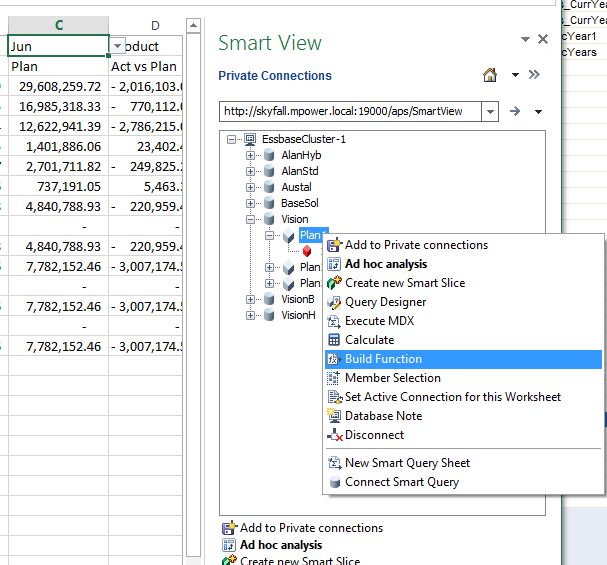The width and height of the screenshot is (607, 565).
Task: Select the BaseSol tree item
Action: point(300,203)
